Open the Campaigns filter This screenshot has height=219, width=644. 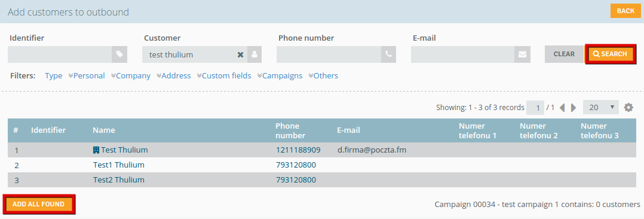point(280,76)
